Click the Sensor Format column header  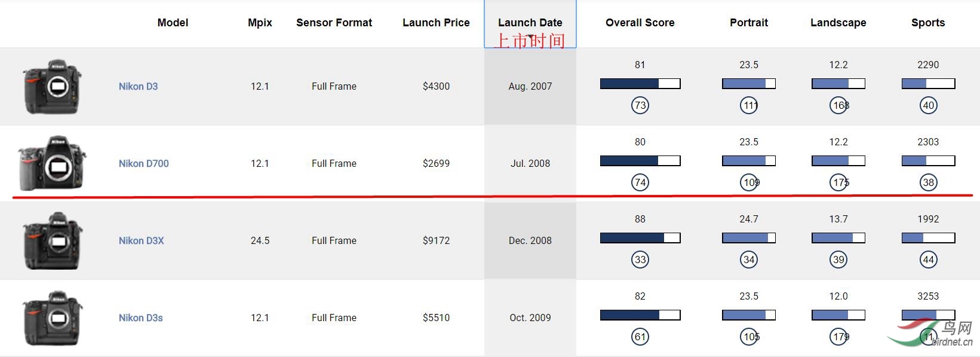pos(334,23)
